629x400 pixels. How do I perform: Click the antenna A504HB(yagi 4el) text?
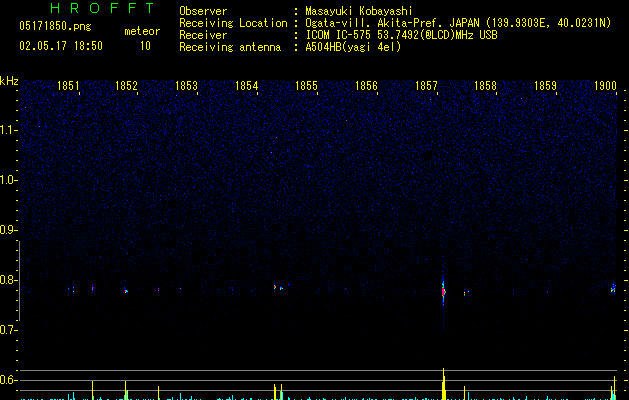click(x=353, y=47)
